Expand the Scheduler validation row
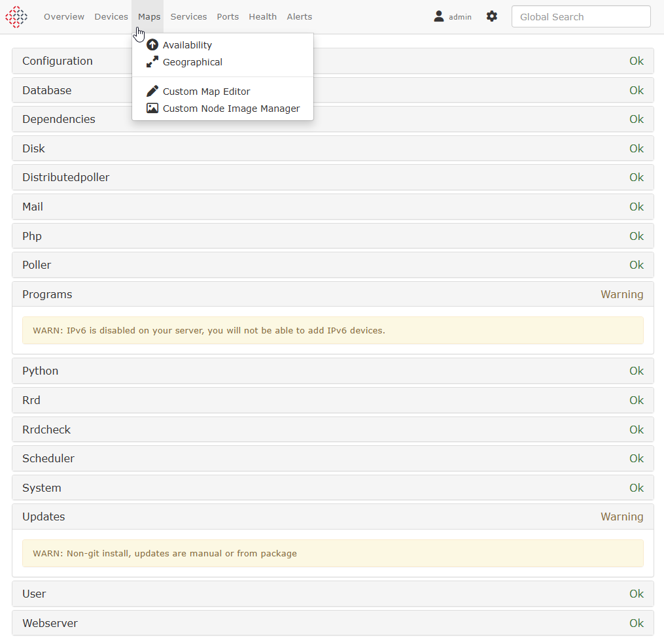This screenshot has height=644, width=664. (x=333, y=458)
